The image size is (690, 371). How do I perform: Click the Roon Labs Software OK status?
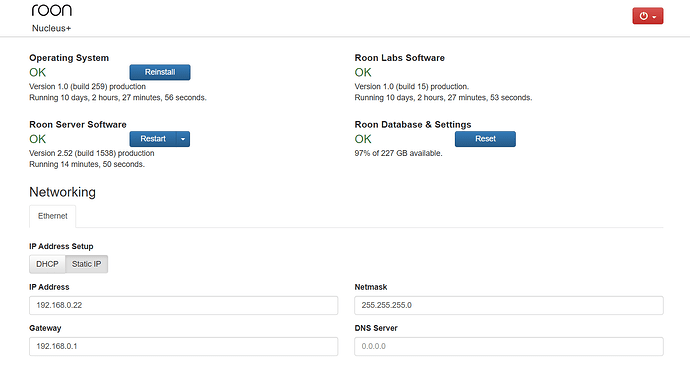pyautogui.click(x=363, y=73)
